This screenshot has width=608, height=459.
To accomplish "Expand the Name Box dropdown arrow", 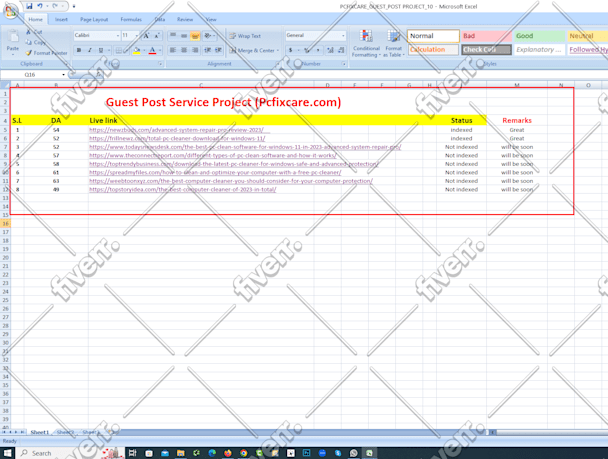I will 63,74.
